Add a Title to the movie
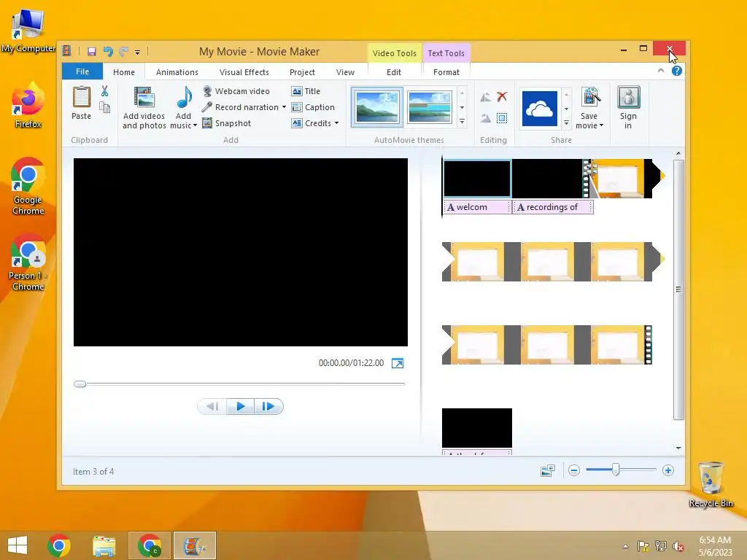 [x=306, y=91]
